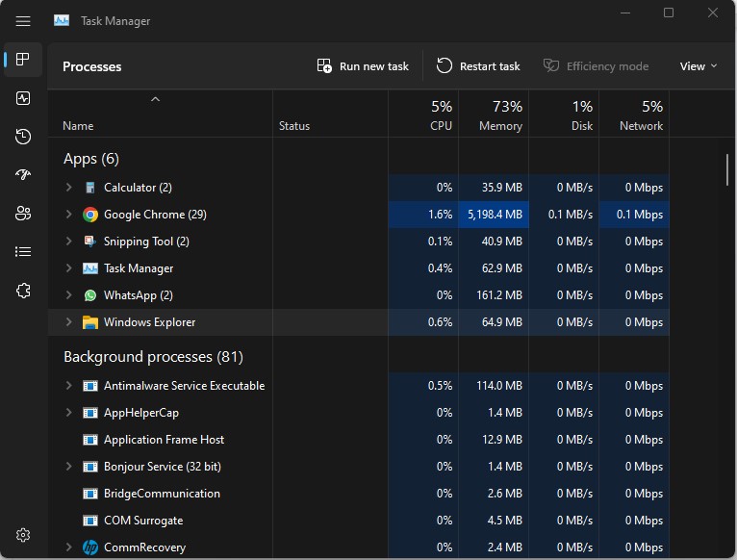Open Settings gear in sidebar
The width and height of the screenshot is (737, 560).
22,535
